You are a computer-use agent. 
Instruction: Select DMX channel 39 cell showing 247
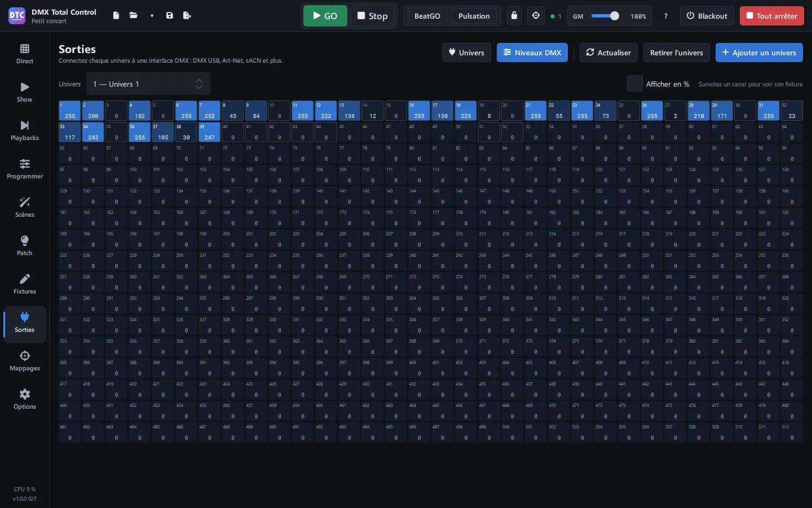point(210,132)
